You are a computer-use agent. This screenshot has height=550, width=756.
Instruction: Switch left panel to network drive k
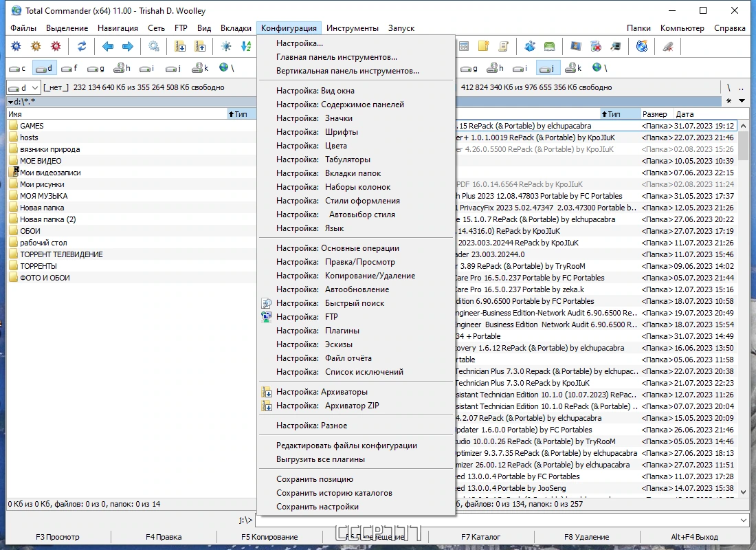click(200, 68)
